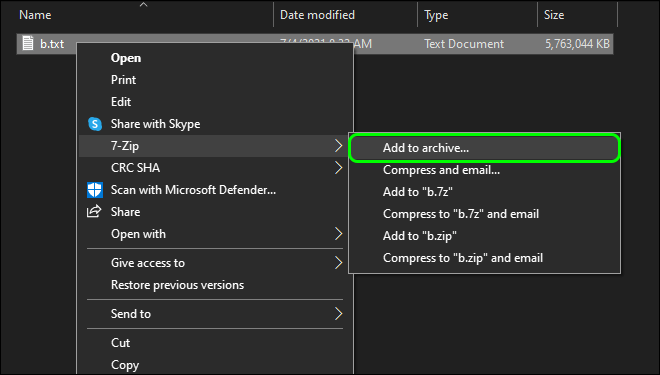Expand the Send to submenu arrow
Screen dimensions: 660x375
338,314
